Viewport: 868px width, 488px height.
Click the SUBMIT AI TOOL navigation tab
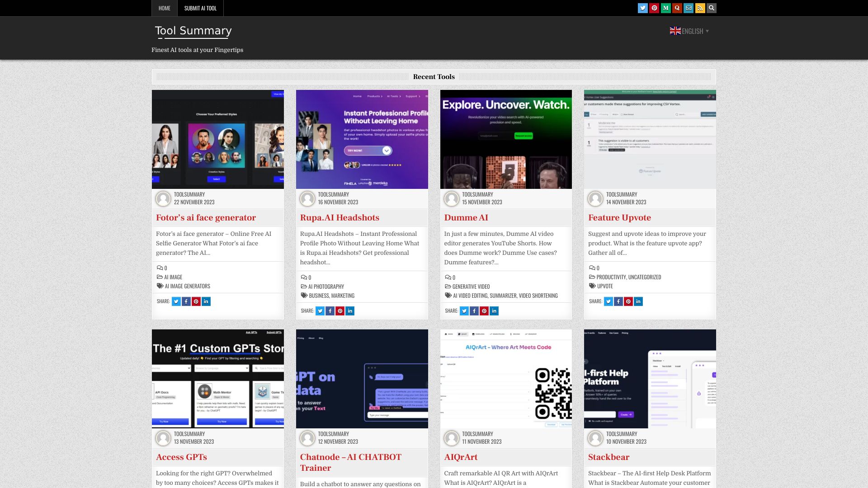tap(200, 8)
